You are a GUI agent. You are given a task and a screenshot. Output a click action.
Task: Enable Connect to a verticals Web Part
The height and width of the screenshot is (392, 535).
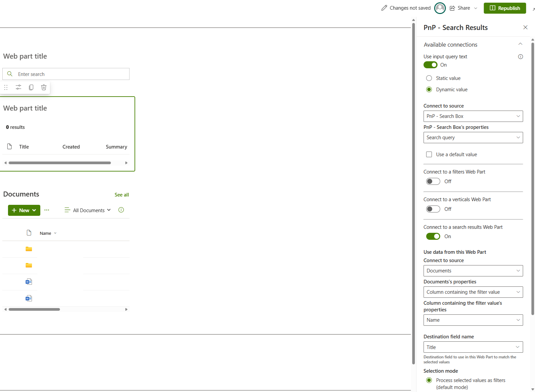click(433, 209)
